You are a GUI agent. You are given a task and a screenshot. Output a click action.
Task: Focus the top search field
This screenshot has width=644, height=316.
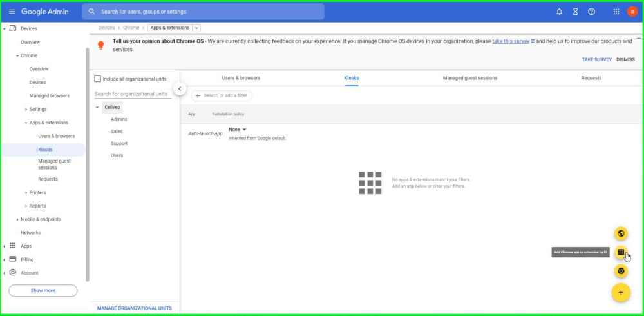(x=203, y=12)
